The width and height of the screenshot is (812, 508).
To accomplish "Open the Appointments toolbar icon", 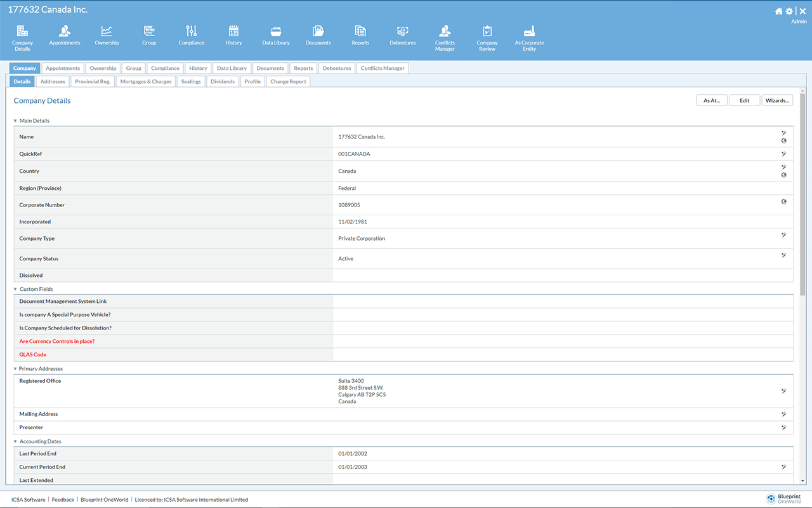I will point(65,36).
